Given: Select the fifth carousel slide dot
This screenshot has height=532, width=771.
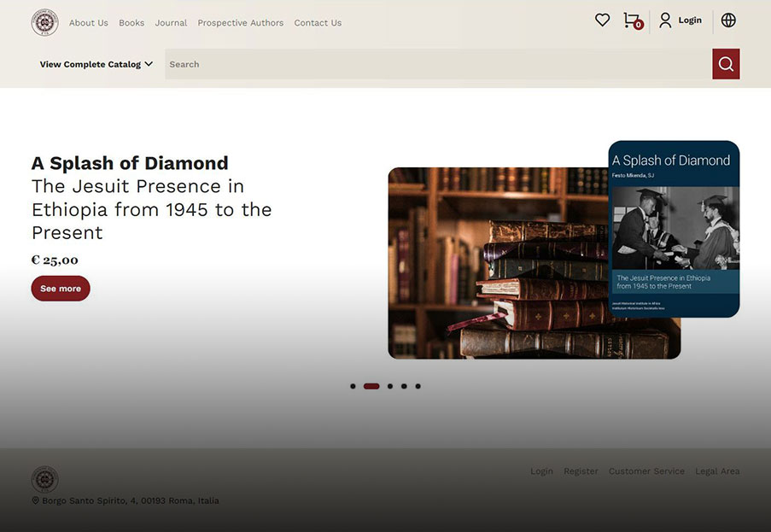Looking at the screenshot, I should 418,387.
